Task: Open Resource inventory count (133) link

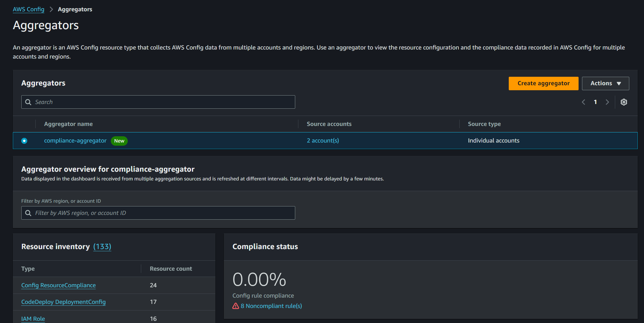Action: (x=102, y=247)
